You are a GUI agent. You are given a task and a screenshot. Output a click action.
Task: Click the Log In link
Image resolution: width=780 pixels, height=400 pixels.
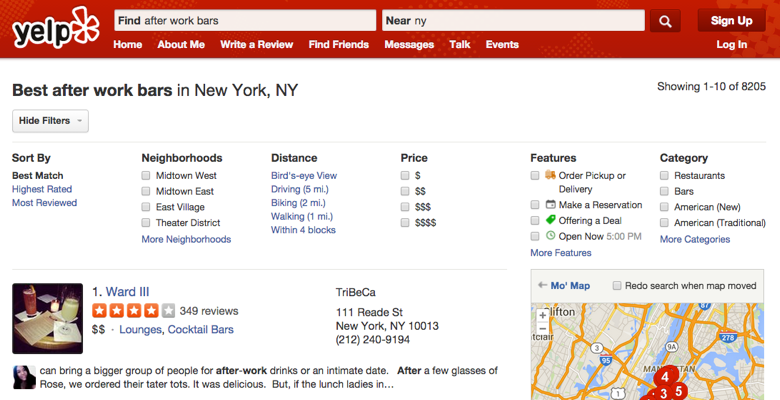tap(731, 44)
